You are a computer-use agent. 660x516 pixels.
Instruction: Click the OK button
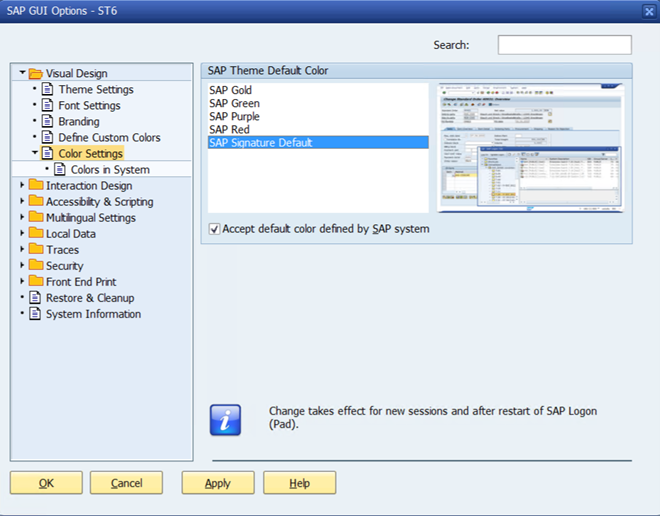click(x=46, y=483)
